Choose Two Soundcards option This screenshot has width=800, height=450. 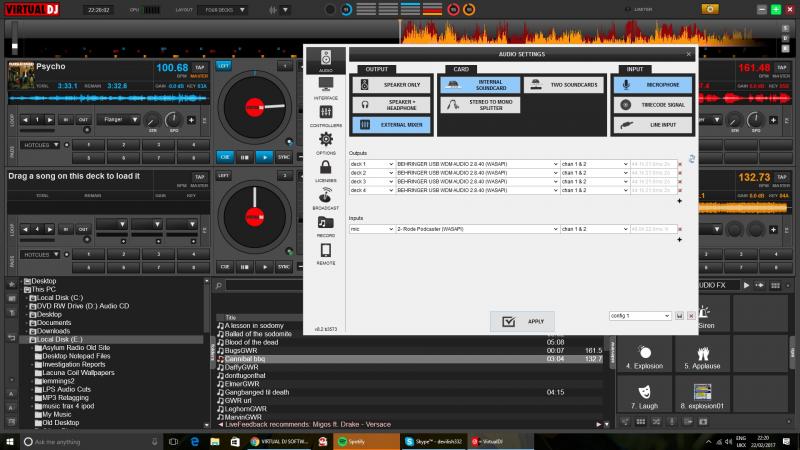pyautogui.click(x=564, y=85)
